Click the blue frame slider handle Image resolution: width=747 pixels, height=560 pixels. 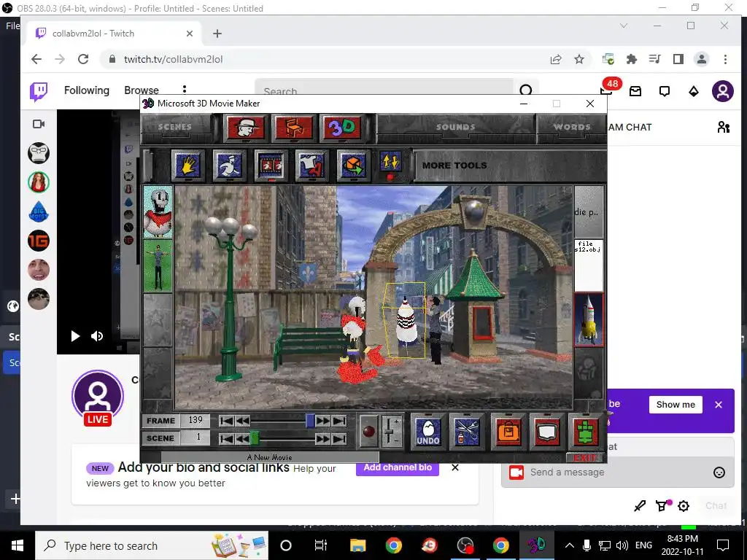[310, 421]
